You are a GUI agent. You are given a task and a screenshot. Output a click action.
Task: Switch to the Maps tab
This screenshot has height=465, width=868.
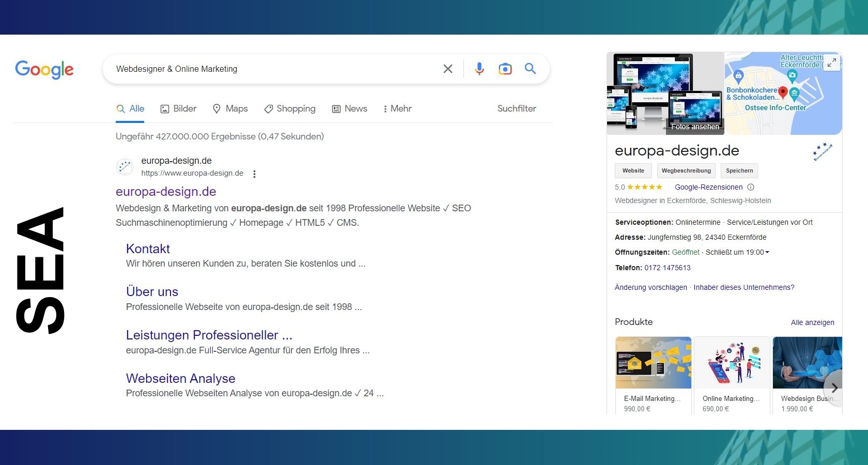pyautogui.click(x=230, y=109)
